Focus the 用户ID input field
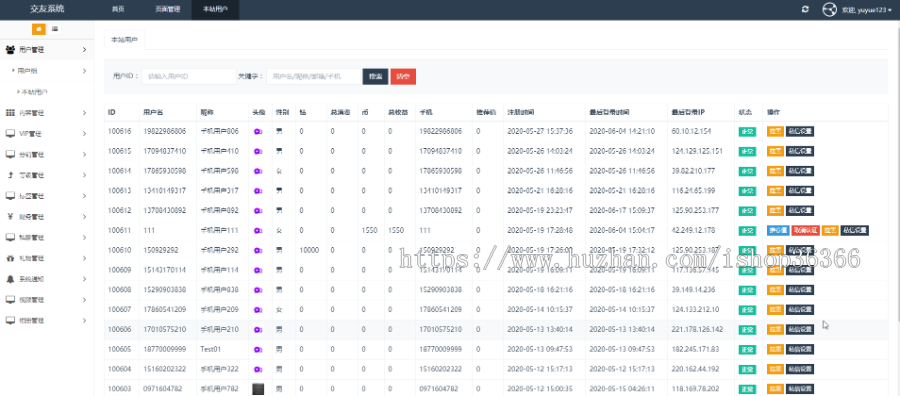The image size is (900, 396). [189, 76]
